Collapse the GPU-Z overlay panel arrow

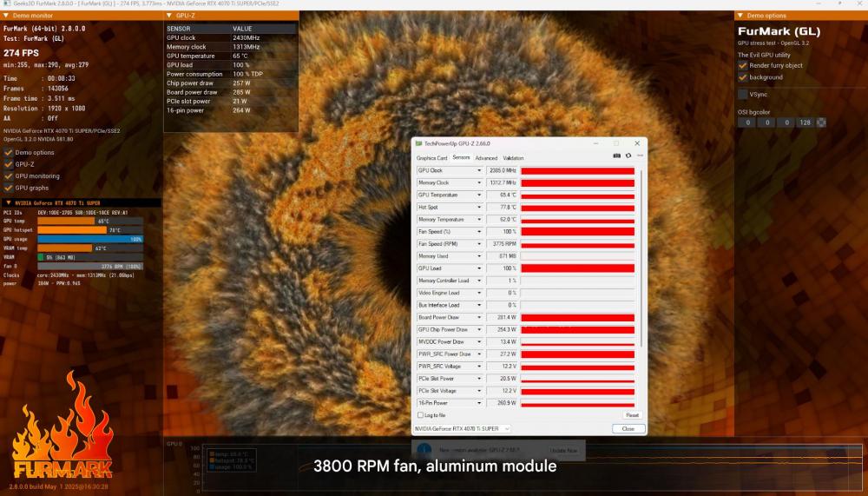169,16
